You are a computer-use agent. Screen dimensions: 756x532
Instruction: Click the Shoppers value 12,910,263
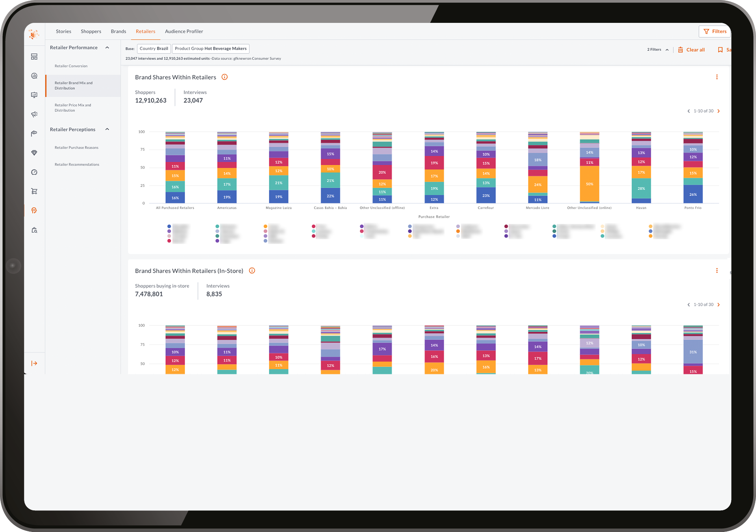151,100
